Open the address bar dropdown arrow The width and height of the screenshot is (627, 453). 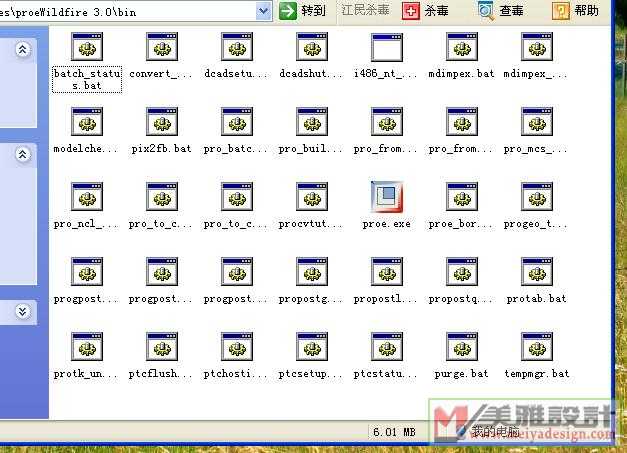(x=264, y=11)
